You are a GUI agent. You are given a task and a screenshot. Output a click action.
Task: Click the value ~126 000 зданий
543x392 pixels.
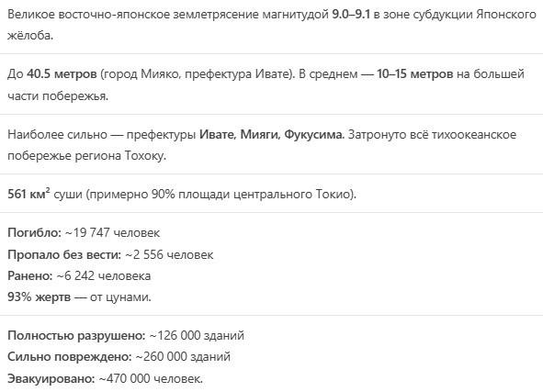click(197, 336)
